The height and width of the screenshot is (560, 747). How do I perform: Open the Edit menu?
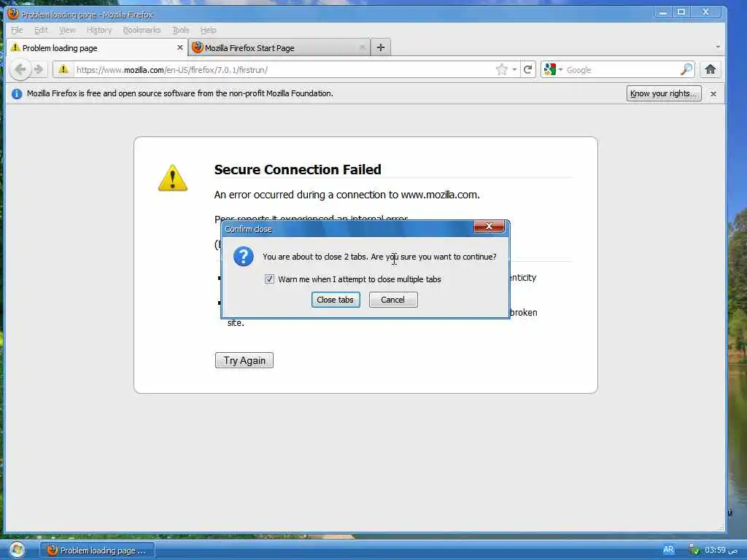point(41,30)
